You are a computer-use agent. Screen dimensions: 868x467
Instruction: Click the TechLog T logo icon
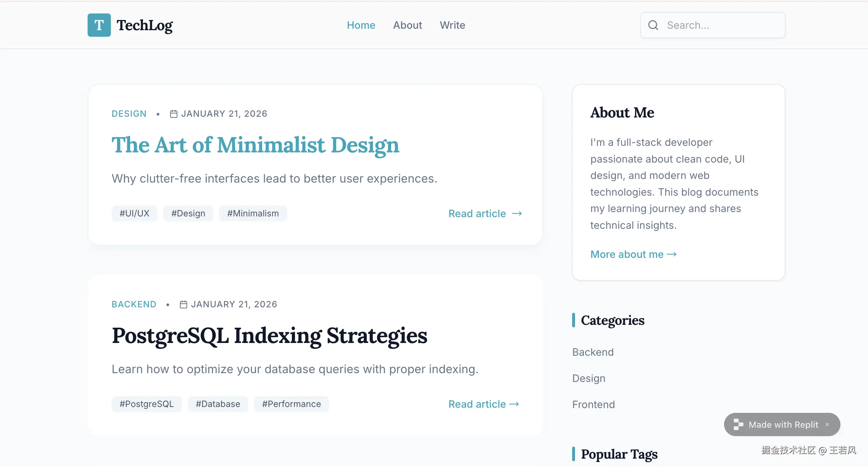click(x=99, y=25)
